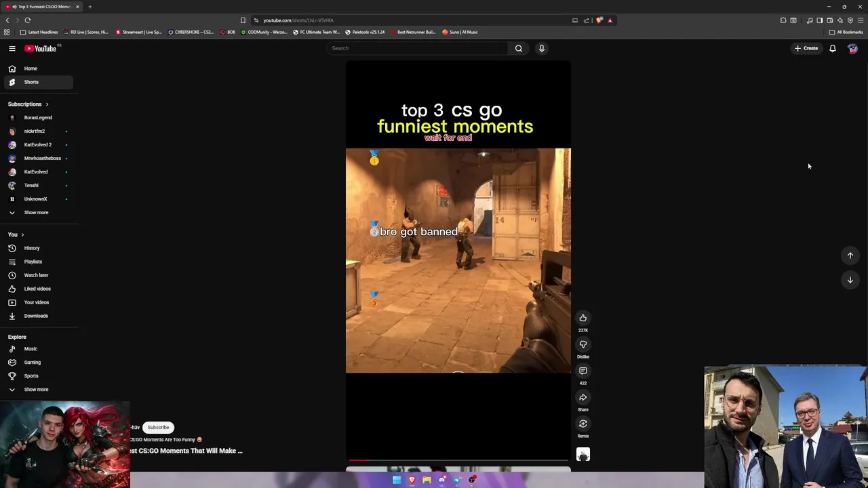The width and height of the screenshot is (868, 488).
Task: Select Home in the sidebar
Action: coord(38,68)
